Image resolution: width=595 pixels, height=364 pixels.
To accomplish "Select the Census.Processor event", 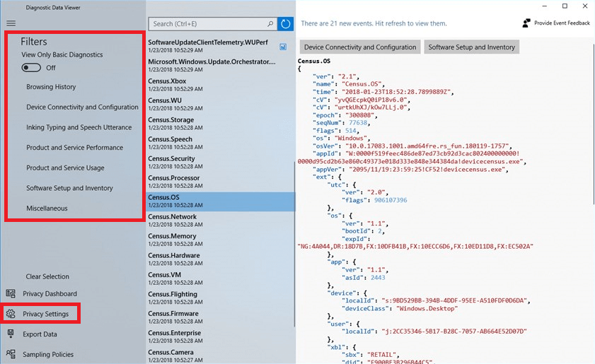I will pos(220,181).
